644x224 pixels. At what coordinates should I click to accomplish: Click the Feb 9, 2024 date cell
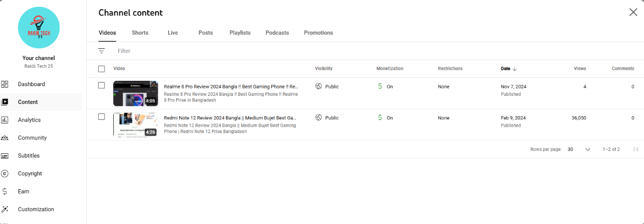pyautogui.click(x=513, y=118)
